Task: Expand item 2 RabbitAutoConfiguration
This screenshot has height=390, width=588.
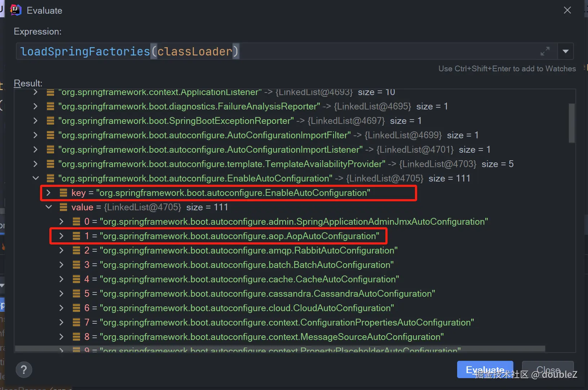Action: tap(61, 250)
